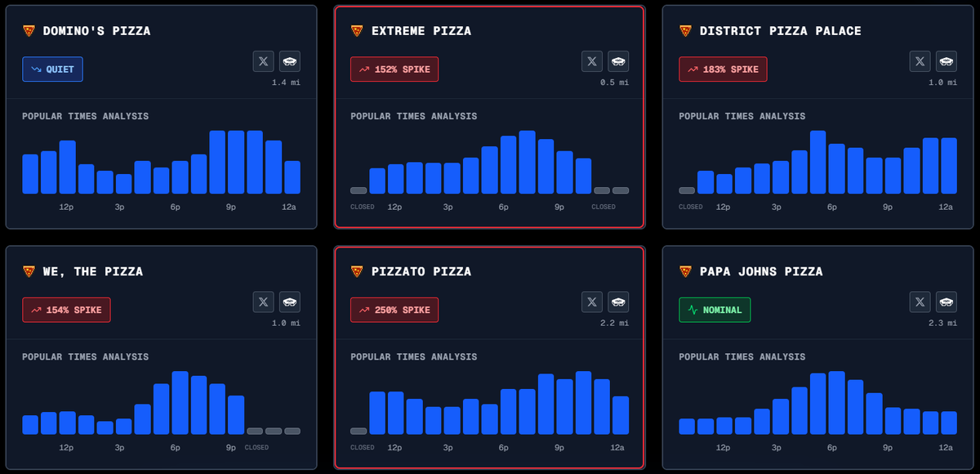The height and width of the screenshot is (474, 980).
Task: Click the 183% SPIKE badge
Action: coord(723,69)
